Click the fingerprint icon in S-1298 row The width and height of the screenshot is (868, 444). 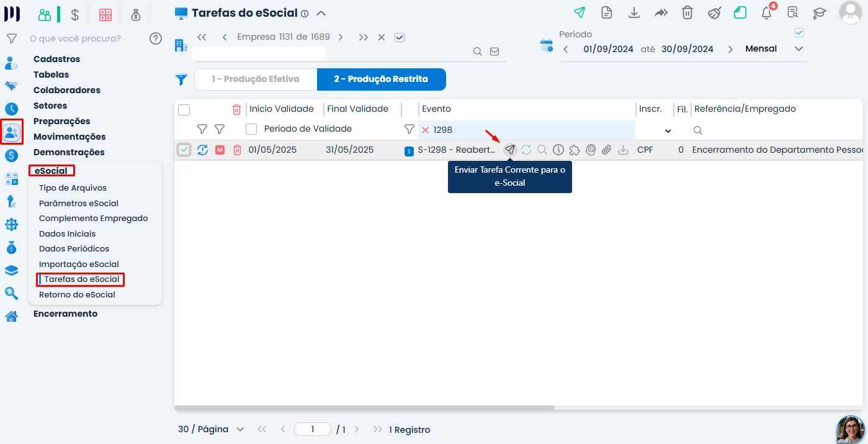tap(591, 150)
